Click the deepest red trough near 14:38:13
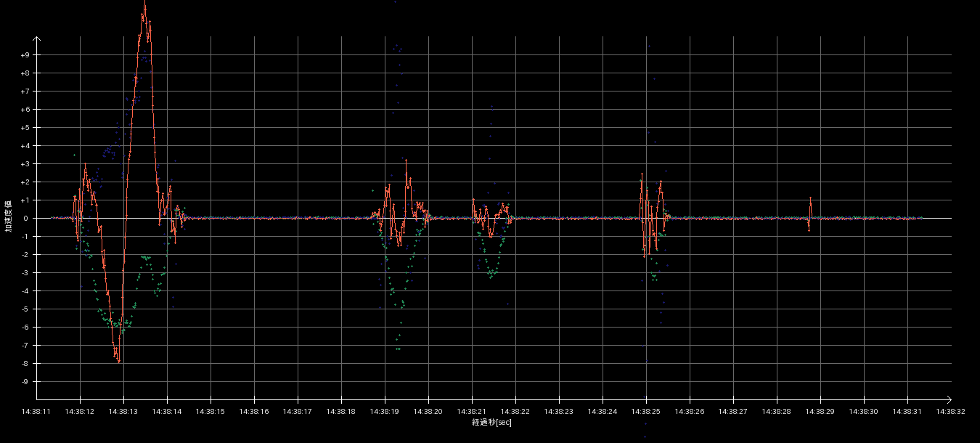The height and width of the screenshot is (443, 980). click(x=118, y=361)
